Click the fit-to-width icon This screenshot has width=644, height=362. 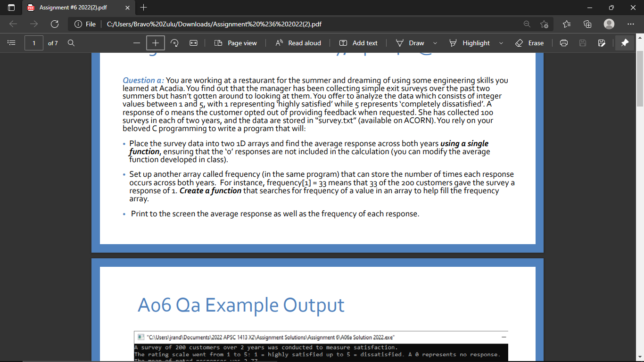pos(193,43)
